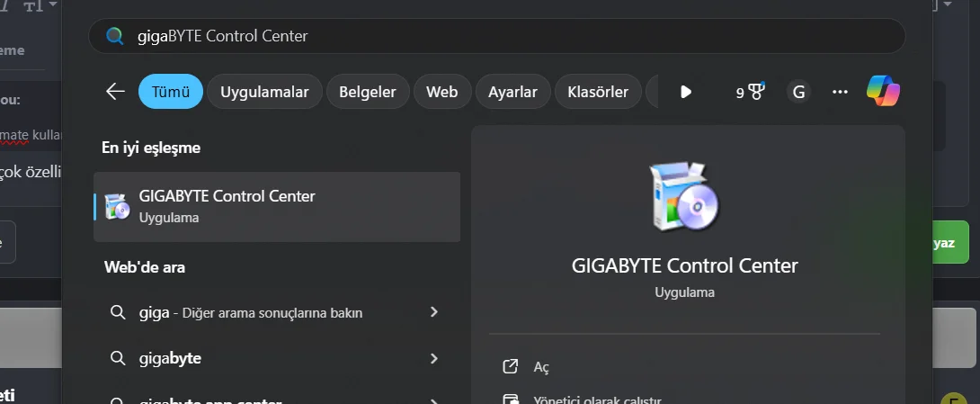Show more filters with the play arrow
The image size is (980, 404).
[686, 92]
